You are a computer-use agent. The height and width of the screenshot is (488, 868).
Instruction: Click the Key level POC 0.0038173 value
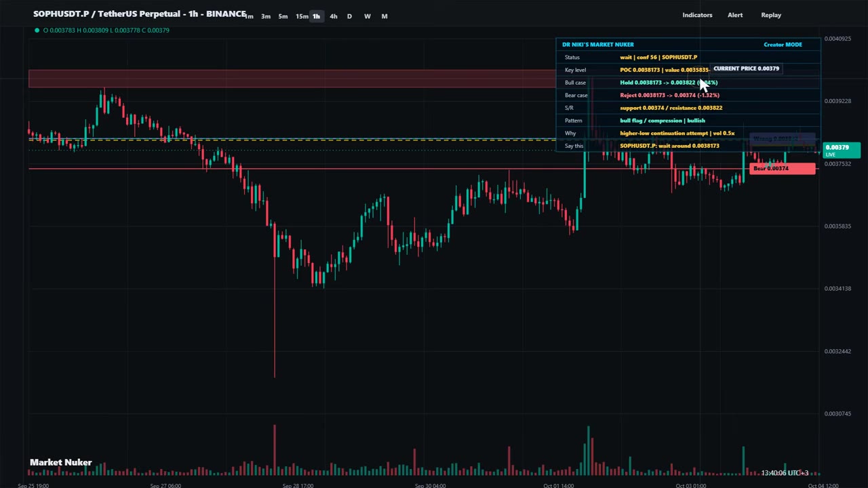[664, 70]
